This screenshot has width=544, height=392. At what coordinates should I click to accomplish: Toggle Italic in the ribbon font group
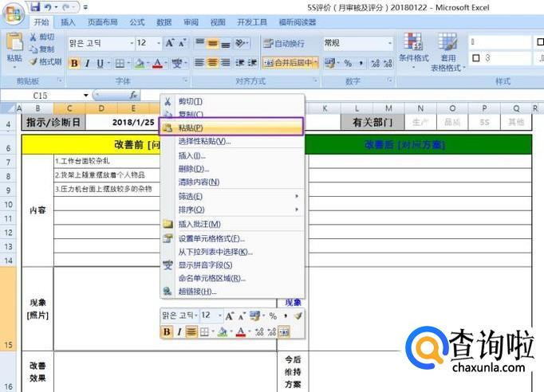click(87, 63)
